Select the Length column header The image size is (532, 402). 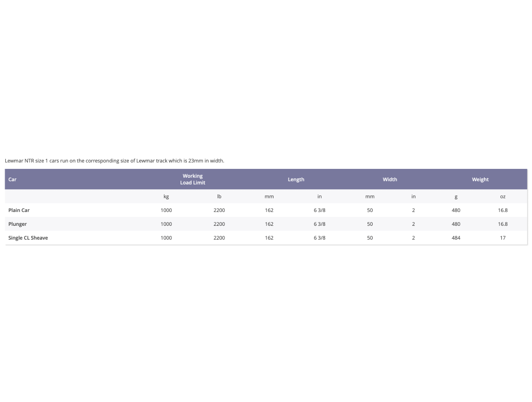click(296, 179)
